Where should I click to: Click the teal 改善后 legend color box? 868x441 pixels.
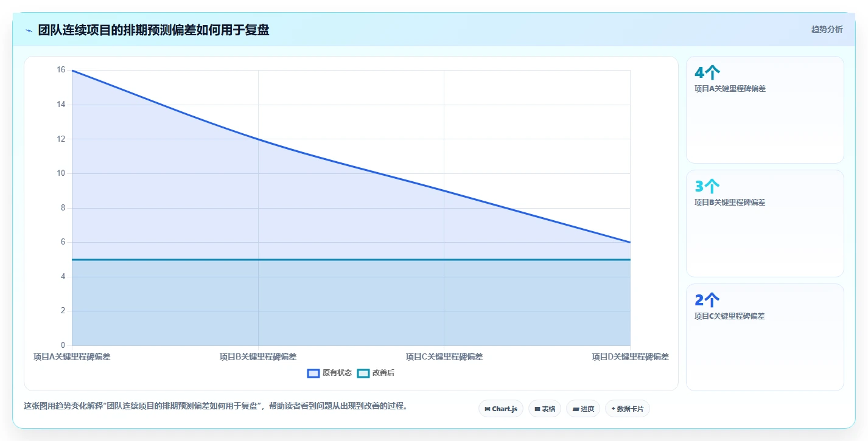(363, 373)
